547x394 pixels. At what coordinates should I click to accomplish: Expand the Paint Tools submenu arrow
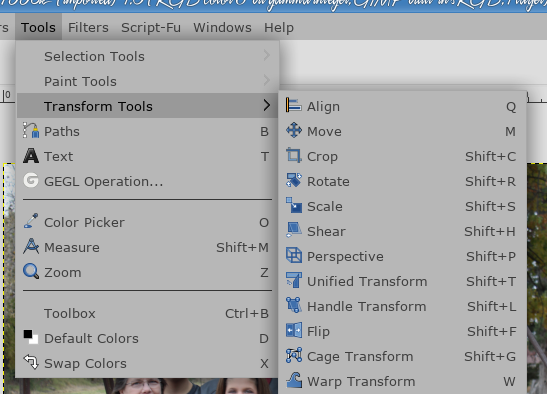pyautogui.click(x=267, y=80)
